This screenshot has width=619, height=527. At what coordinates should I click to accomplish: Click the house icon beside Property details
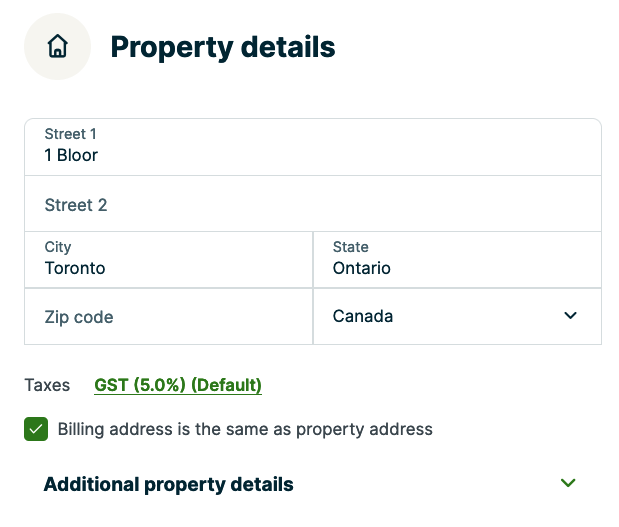pos(58,46)
